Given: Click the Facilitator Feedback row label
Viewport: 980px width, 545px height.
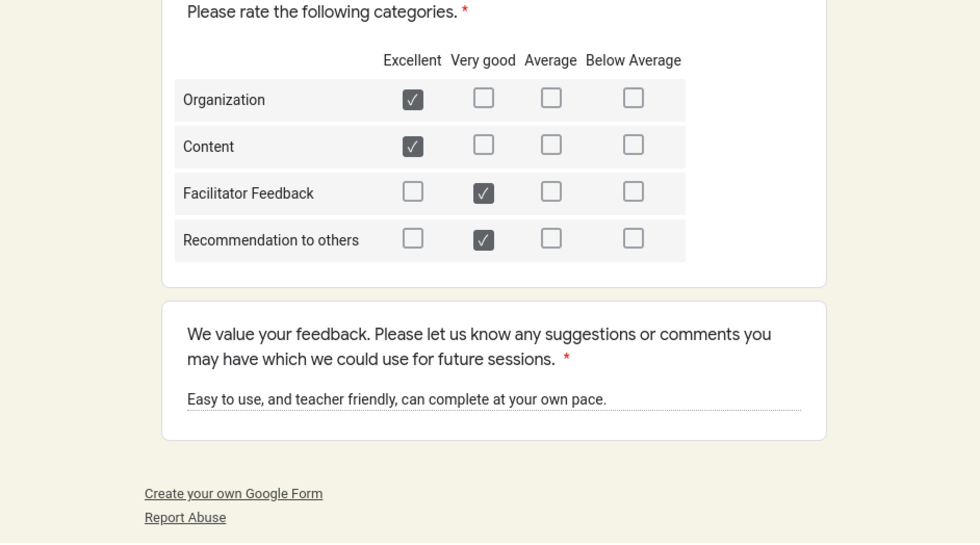Looking at the screenshot, I should 248,193.
